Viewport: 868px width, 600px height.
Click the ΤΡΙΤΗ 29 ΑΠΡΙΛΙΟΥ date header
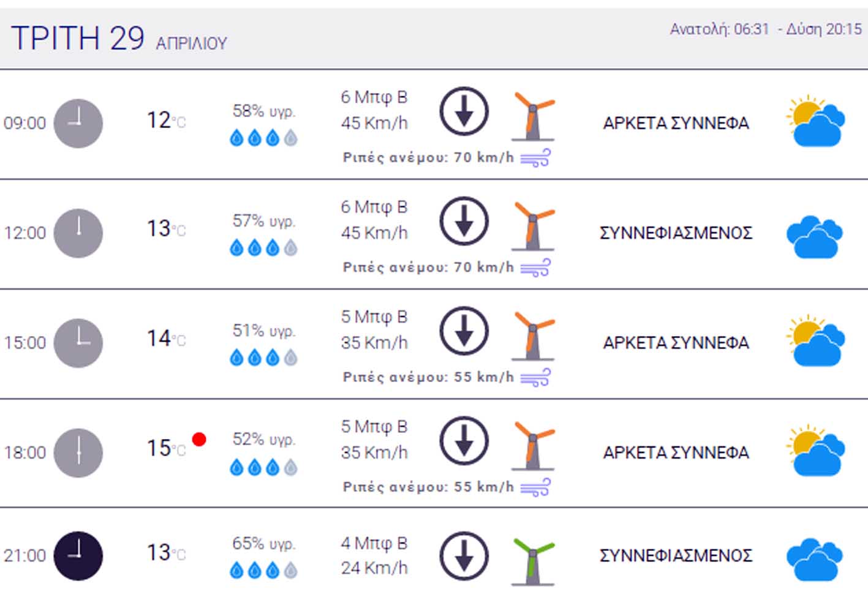pyautogui.click(x=119, y=39)
